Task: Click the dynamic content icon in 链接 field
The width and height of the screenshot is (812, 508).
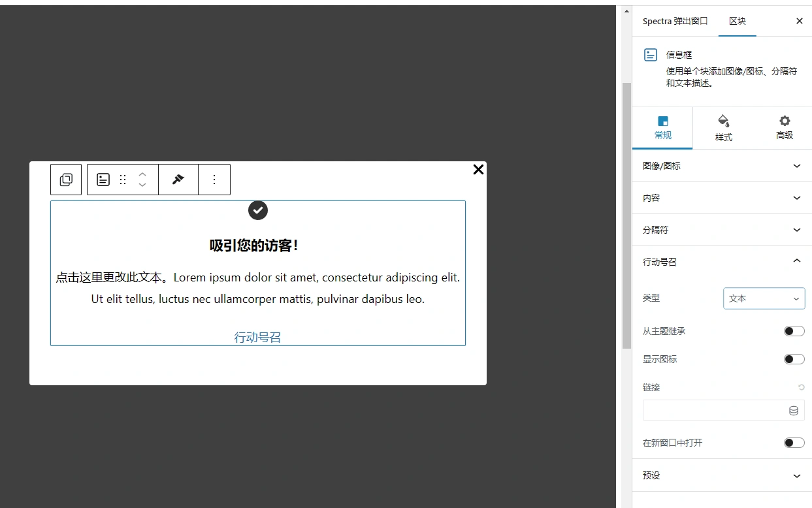Action: [x=793, y=410]
